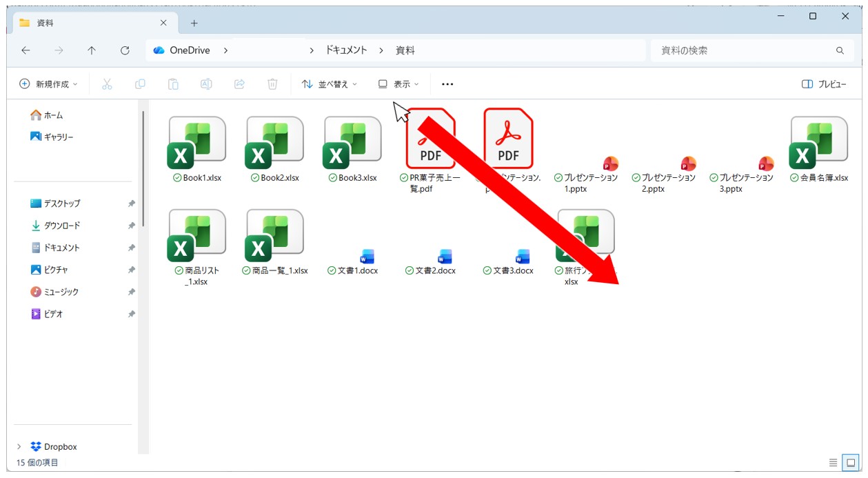Click the 資料の検索 search field
Viewport: 868px width, 478px height.
[x=745, y=50]
